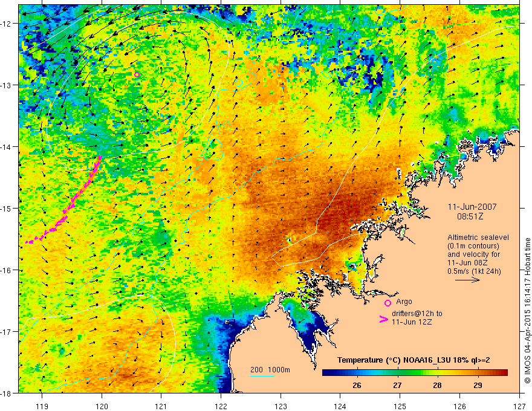This screenshot has height=411, width=532.
Task: Click the 26 label on temperature scale
Action: pos(357,385)
